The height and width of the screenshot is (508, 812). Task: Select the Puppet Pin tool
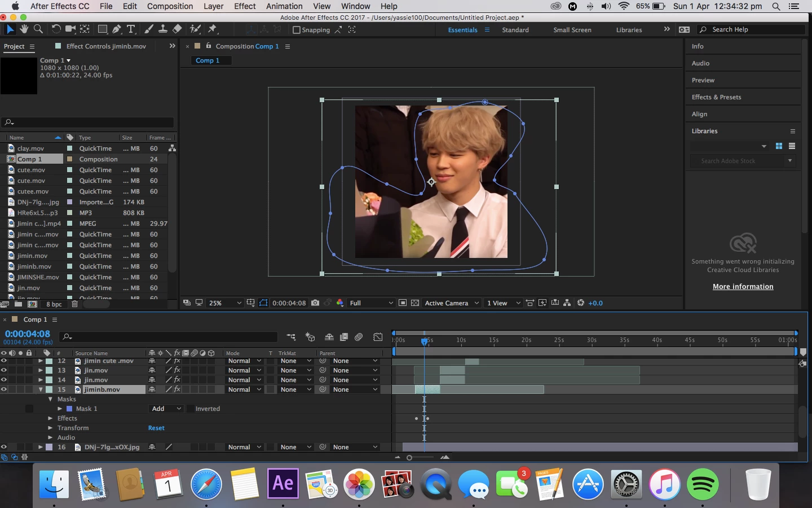coord(213,29)
